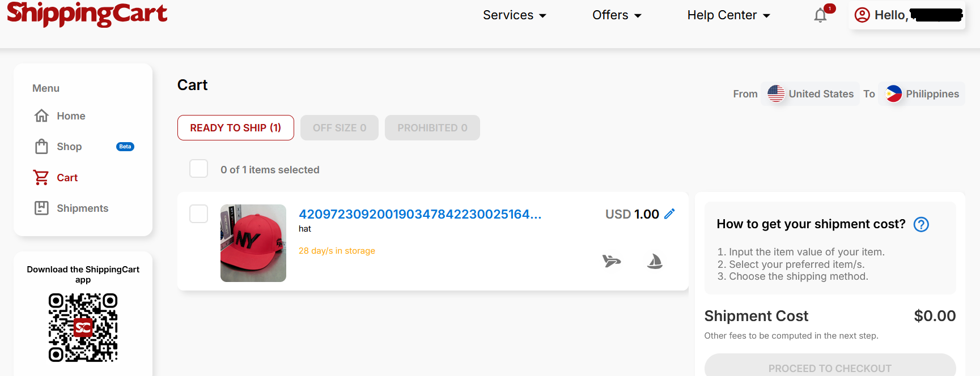This screenshot has height=376, width=980.
Task: Select the sea freight ship icon
Action: 655,261
